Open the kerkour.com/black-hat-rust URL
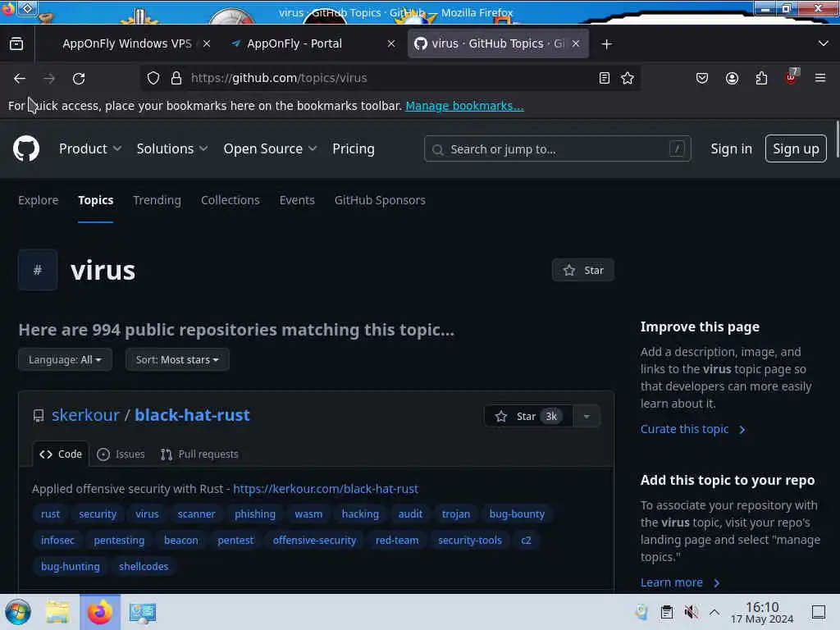 (326, 489)
